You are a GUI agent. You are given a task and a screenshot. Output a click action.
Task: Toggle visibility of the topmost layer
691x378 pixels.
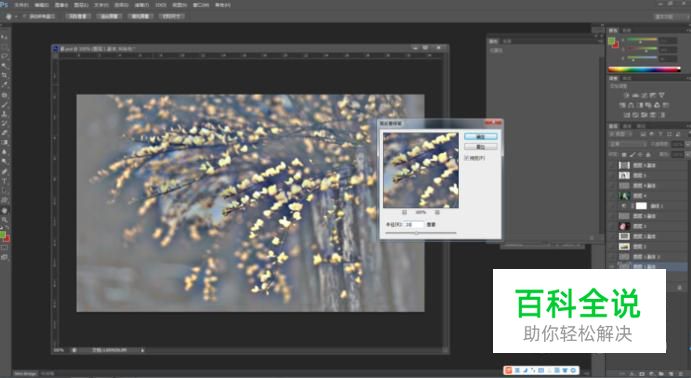pyautogui.click(x=612, y=165)
